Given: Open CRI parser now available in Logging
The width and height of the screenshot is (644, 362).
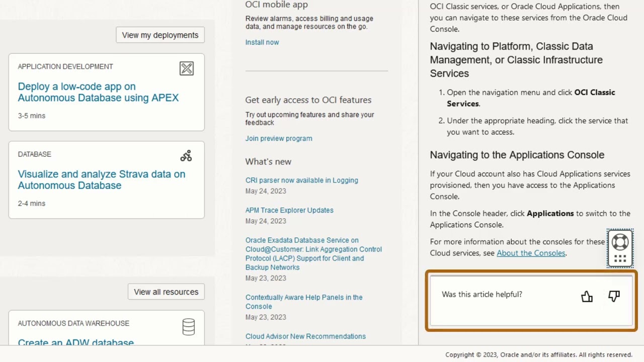Looking at the screenshot, I should [302, 180].
